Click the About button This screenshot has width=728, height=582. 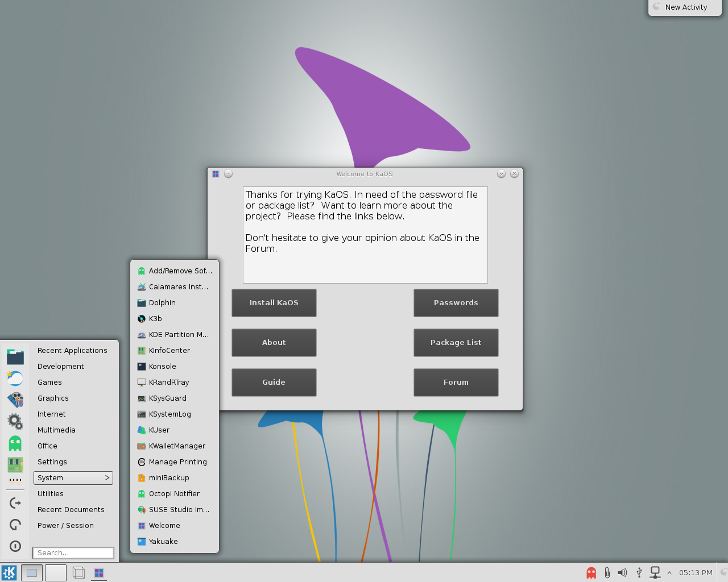point(274,343)
